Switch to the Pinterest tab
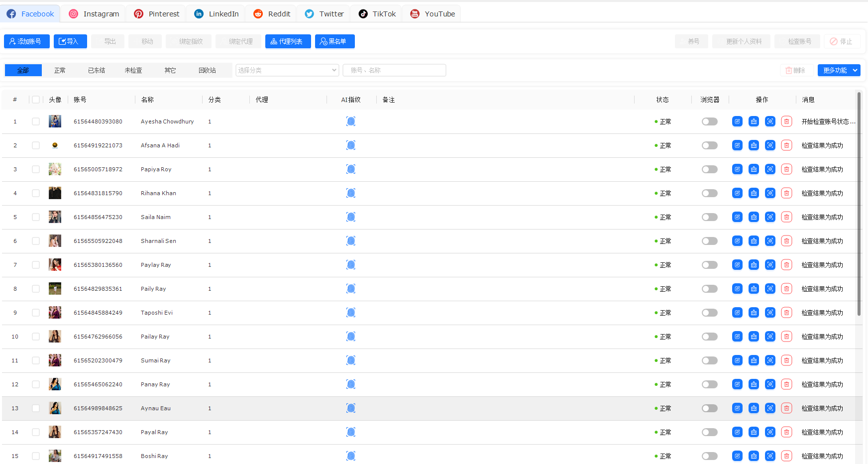 tap(156, 14)
